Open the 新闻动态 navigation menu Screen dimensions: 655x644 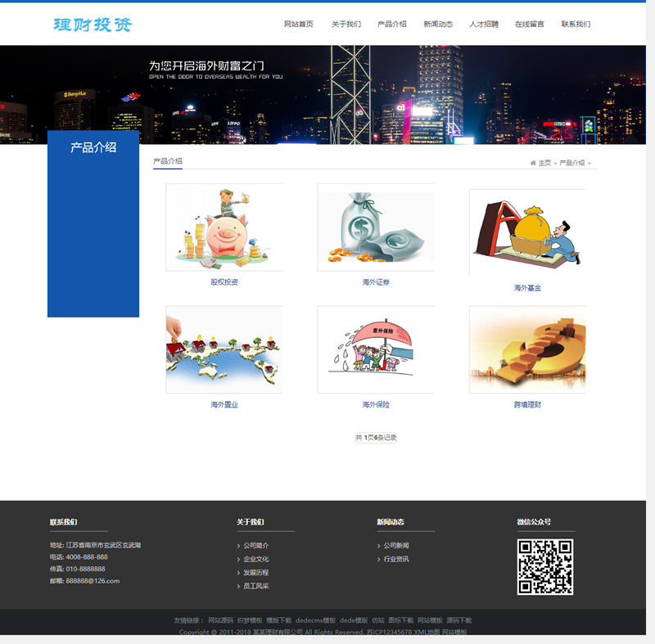click(x=440, y=25)
